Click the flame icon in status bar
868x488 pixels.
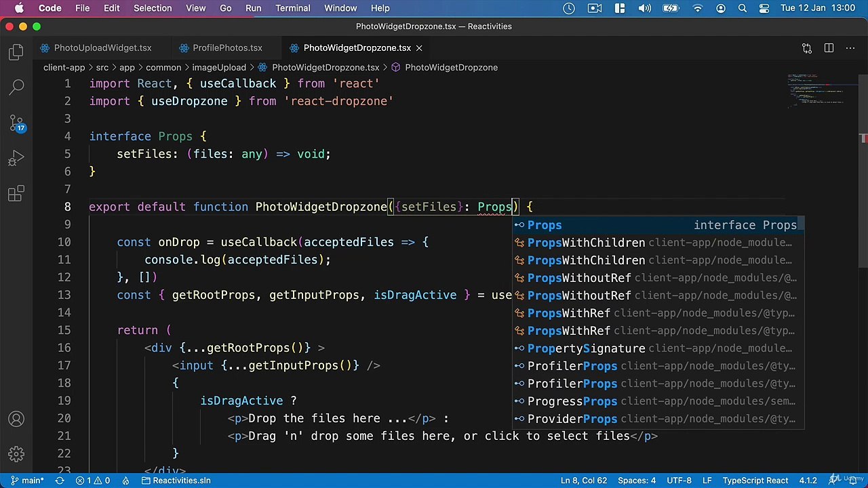click(x=126, y=481)
